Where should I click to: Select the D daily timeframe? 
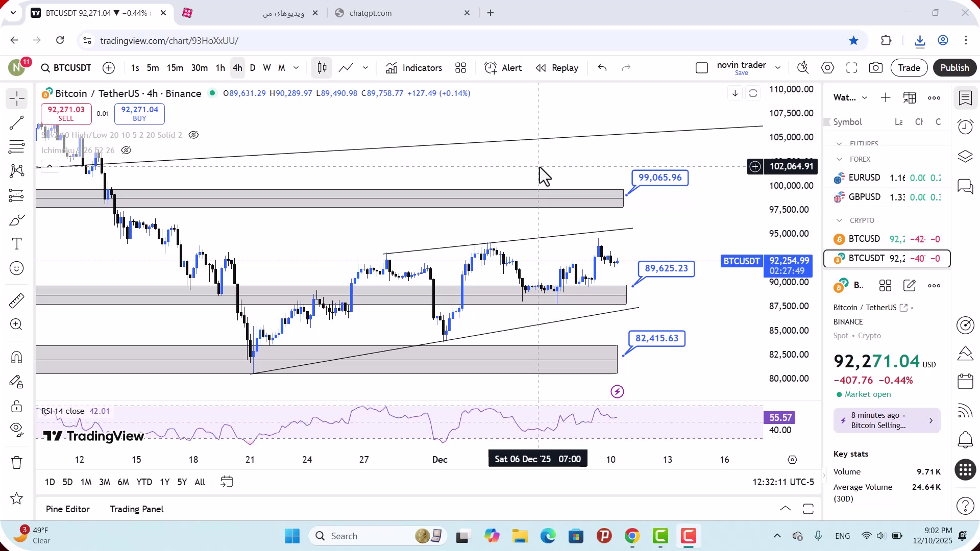(x=252, y=68)
